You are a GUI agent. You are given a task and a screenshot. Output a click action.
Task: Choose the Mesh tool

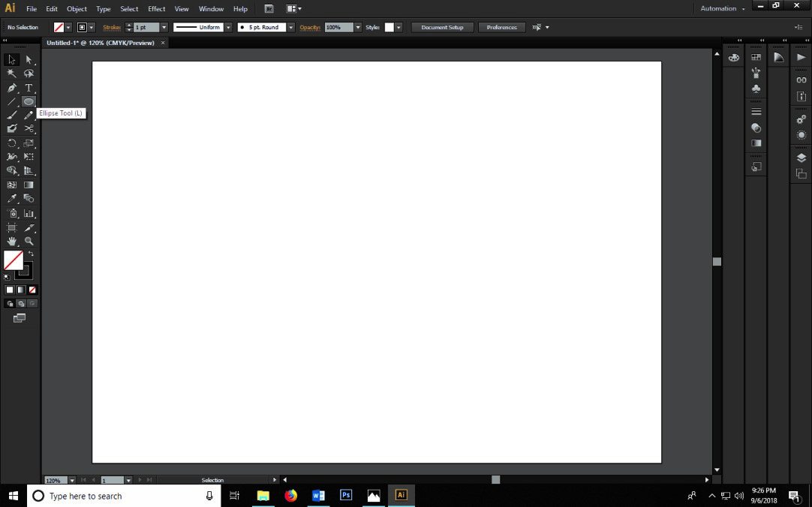coord(11,184)
